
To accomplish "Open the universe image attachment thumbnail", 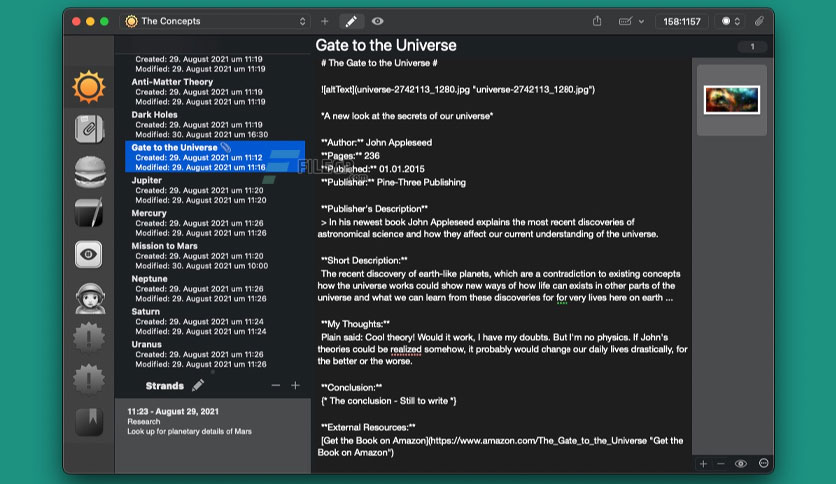I will coord(732,100).
